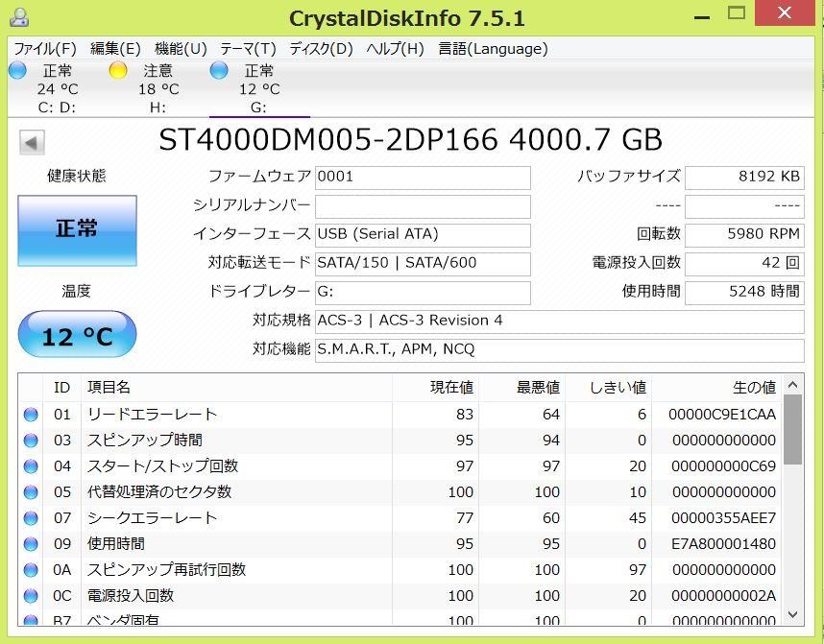Click the back arrow navigation button
The height and width of the screenshot is (644, 824).
coord(32,142)
